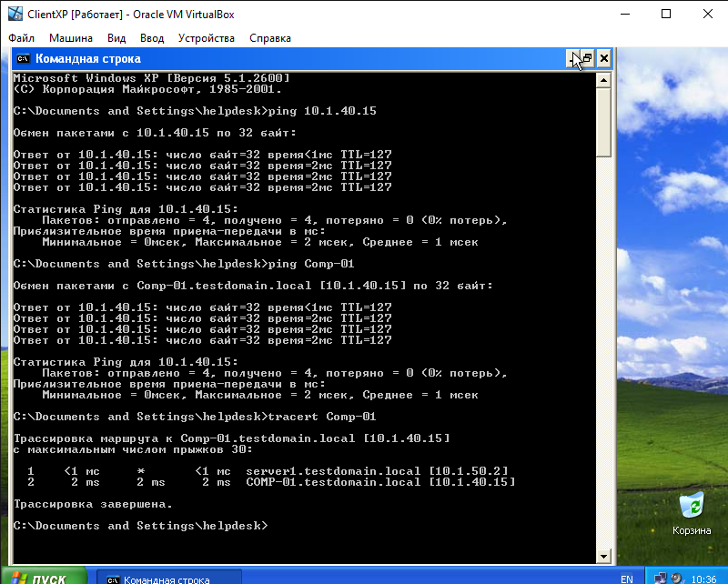Screen dimensions: 728x584
Task: Open the Вид menu
Action: coord(116,38)
